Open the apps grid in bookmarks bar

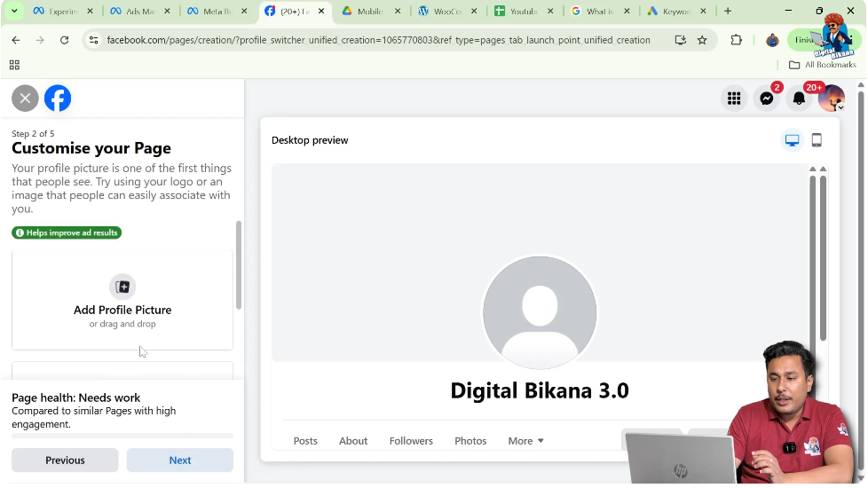(14, 66)
